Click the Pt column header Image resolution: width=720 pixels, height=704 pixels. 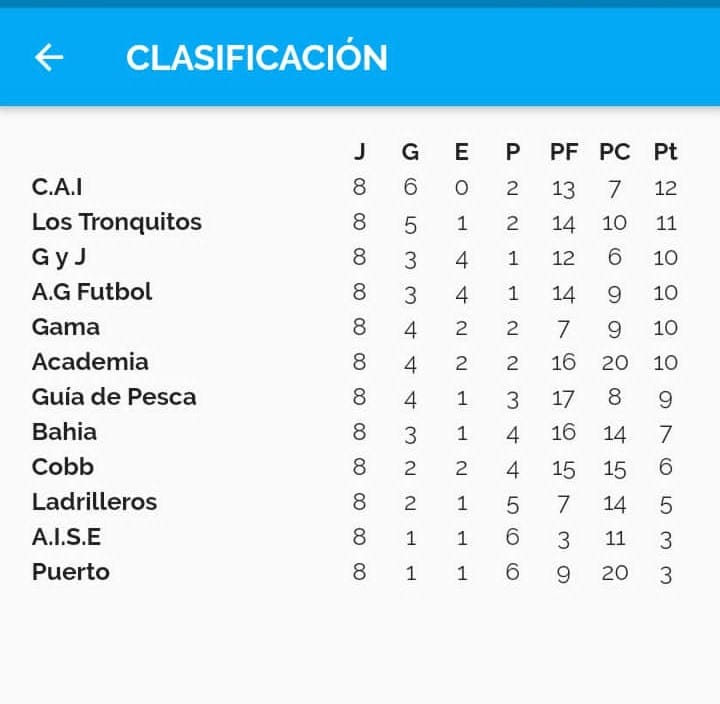pos(665,152)
